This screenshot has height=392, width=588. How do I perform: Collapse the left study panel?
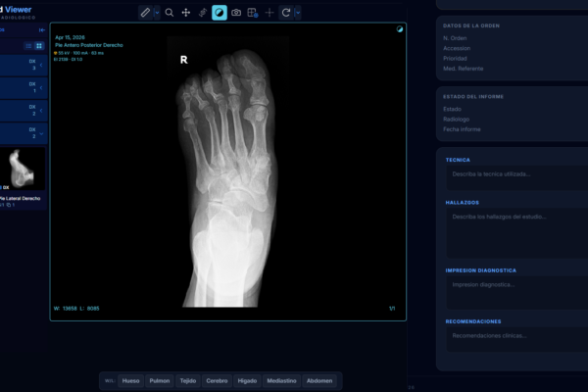click(41, 30)
